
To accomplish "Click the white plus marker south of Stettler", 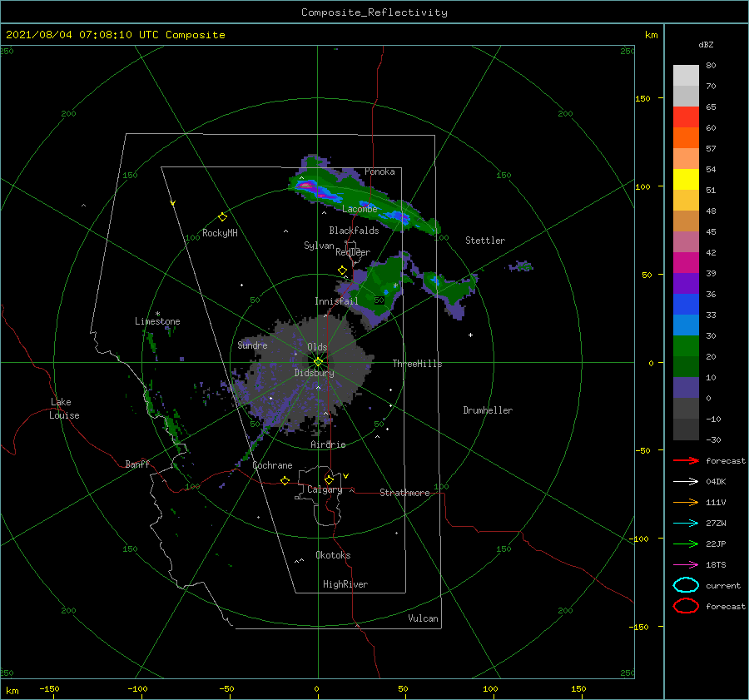I will pyautogui.click(x=470, y=335).
